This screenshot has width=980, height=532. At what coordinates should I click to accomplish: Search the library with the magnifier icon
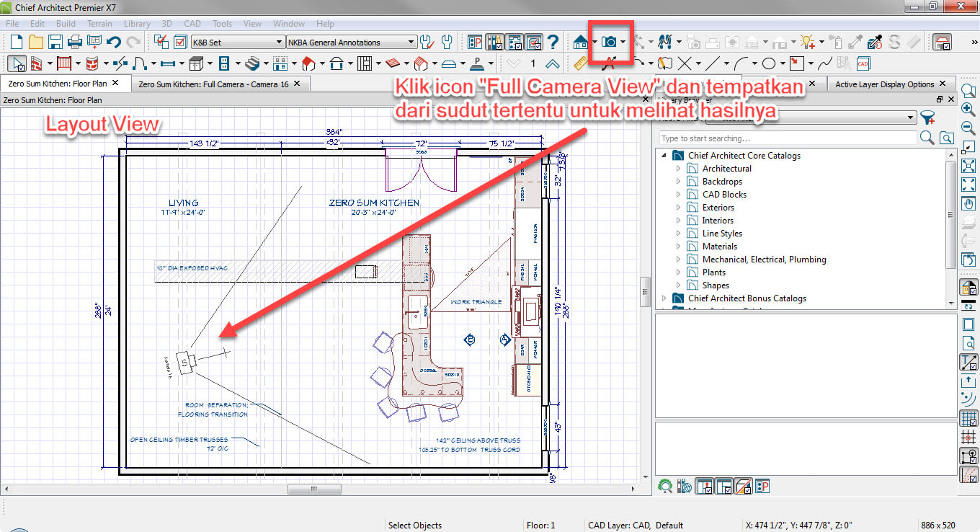click(x=927, y=138)
